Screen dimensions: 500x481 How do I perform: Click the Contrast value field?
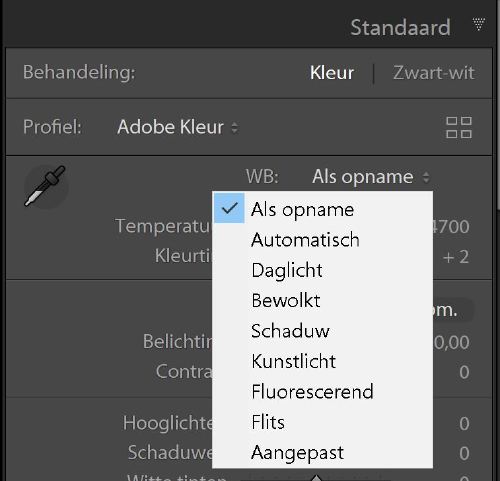(464, 372)
